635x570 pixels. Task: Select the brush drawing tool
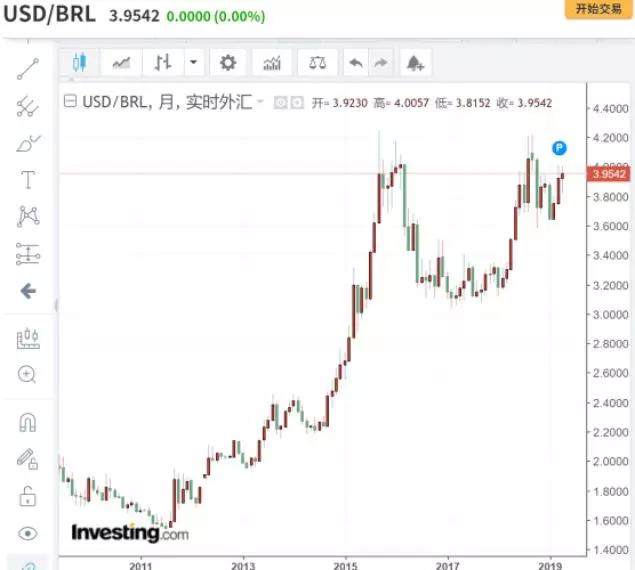(28, 143)
